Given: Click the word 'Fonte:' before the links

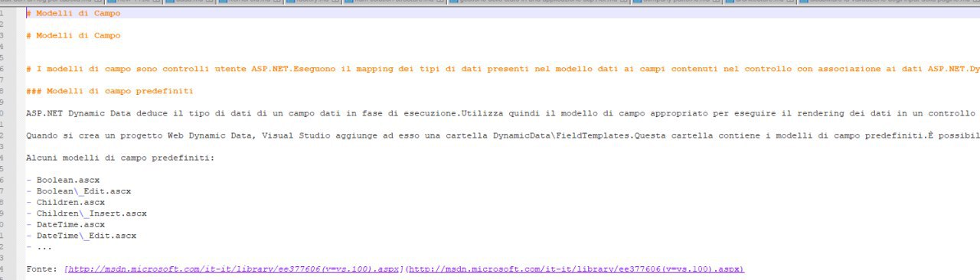Looking at the screenshot, I should (41, 269).
